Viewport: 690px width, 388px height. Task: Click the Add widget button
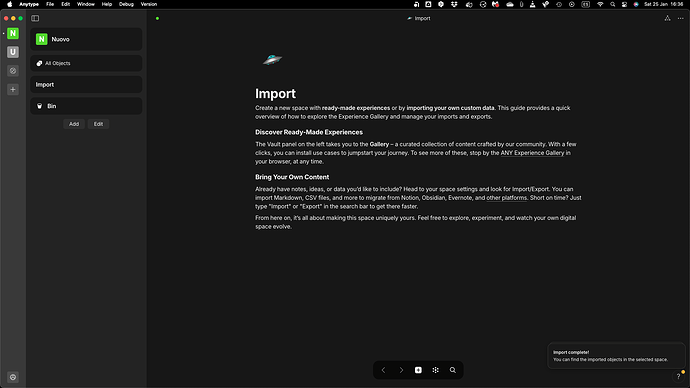(74, 124)
